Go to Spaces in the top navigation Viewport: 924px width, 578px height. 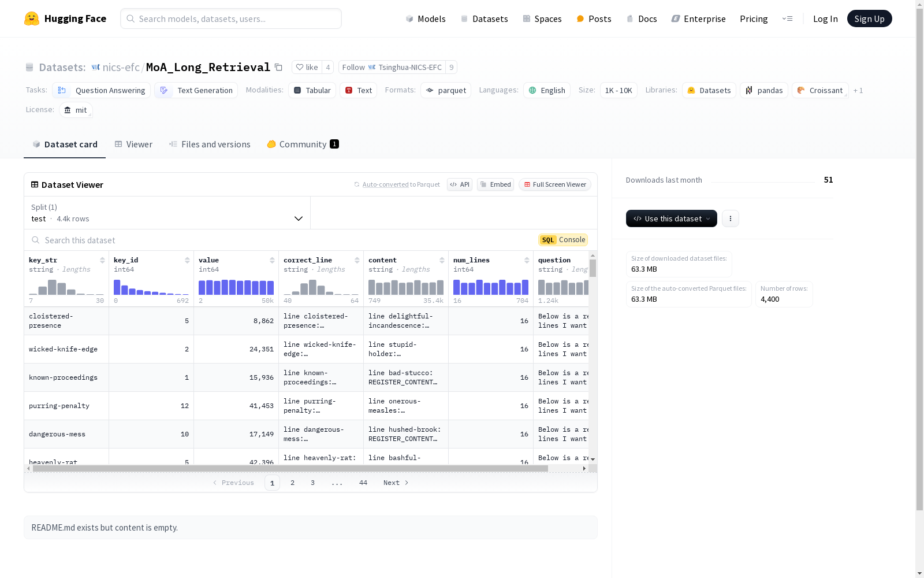pos(542,18)
